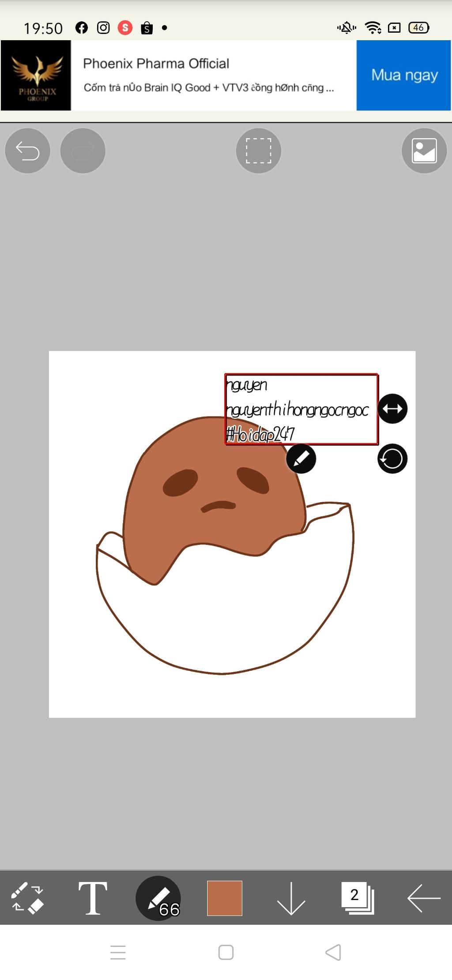
Task: Open the Phoenix Group ad logo
Action: tap(36, 75)
